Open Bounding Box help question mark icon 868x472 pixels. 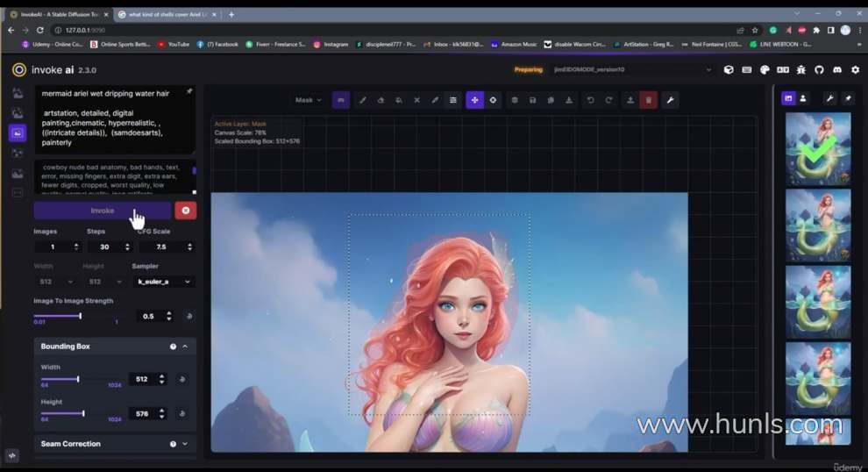click(x=173, y=347)
